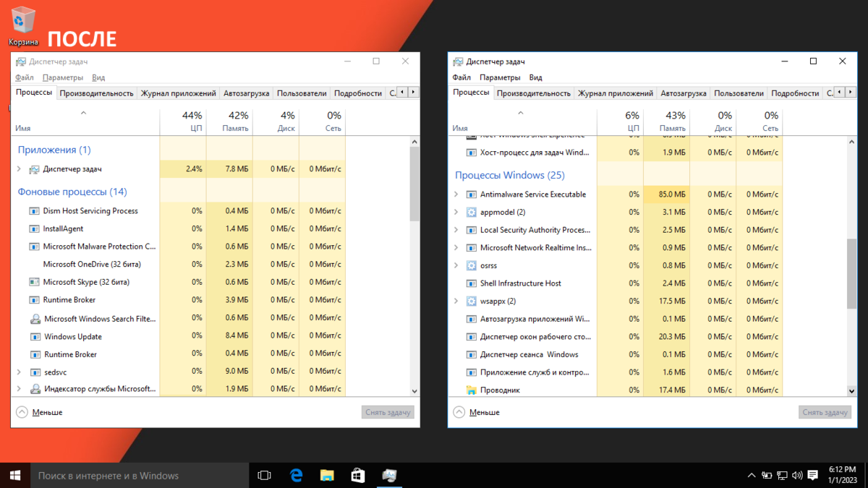This screenshot has height=488, width=868.
Task: Open the Windows Start button
Action: click(14, 475)
